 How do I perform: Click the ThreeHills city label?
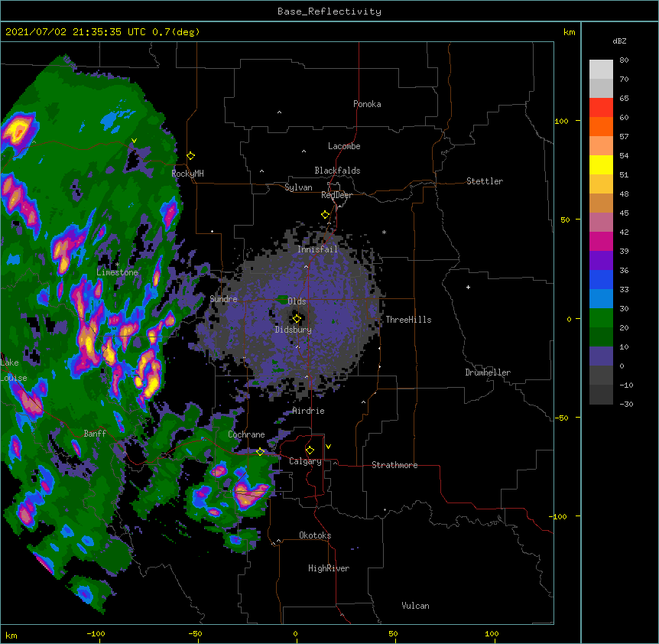pyautogui.click(x=408, y=320)
